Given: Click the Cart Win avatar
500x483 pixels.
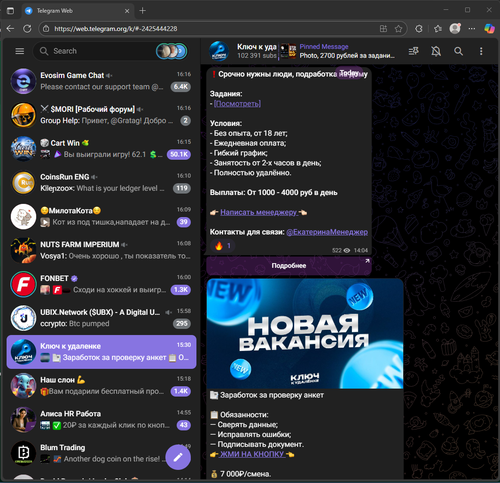Looking at the screenshot, I should (x=23, y=149).
